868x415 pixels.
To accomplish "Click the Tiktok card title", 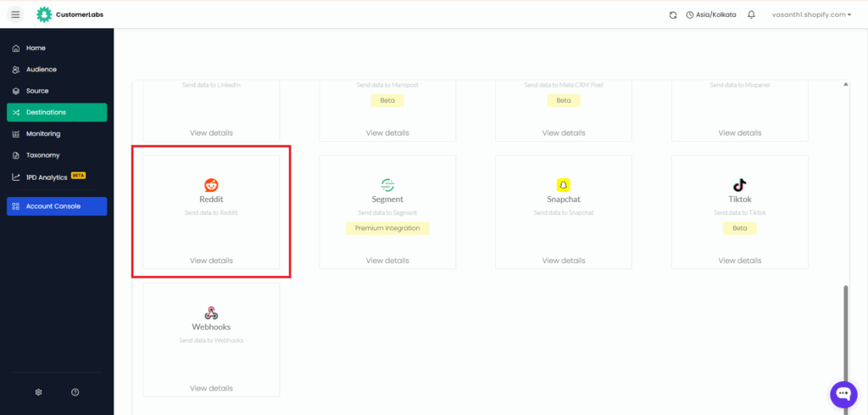I will (x=739, y=199).
